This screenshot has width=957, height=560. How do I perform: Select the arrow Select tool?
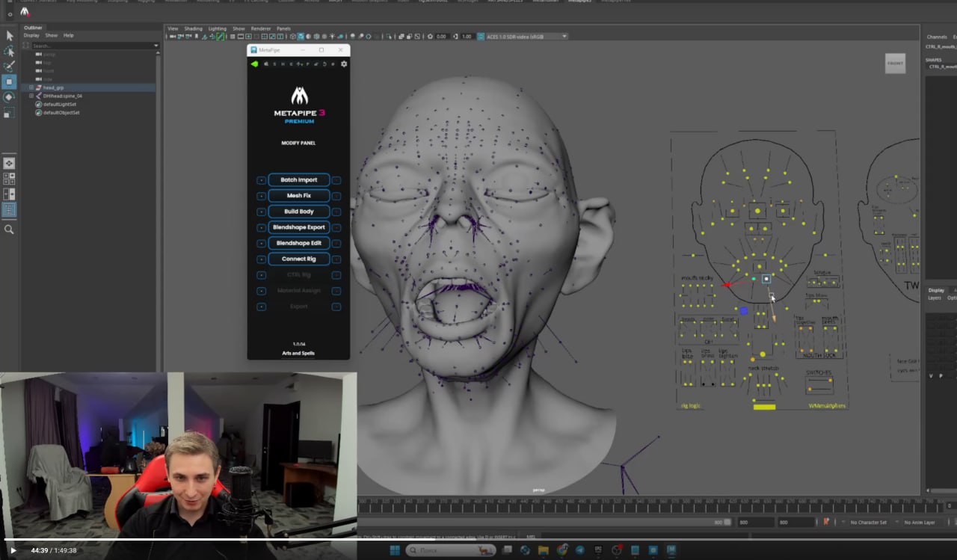tap(9, 35)
